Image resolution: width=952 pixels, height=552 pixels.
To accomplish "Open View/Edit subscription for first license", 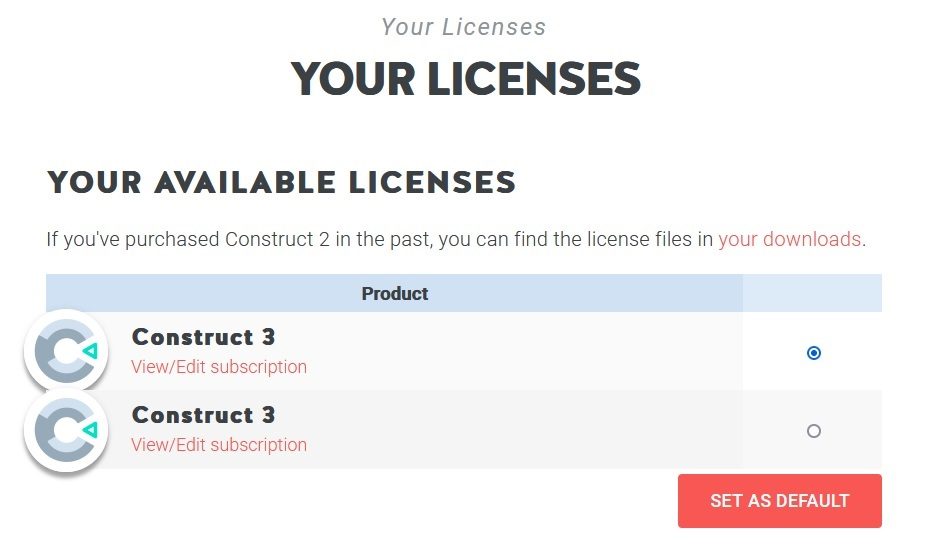I will (219, 367).
